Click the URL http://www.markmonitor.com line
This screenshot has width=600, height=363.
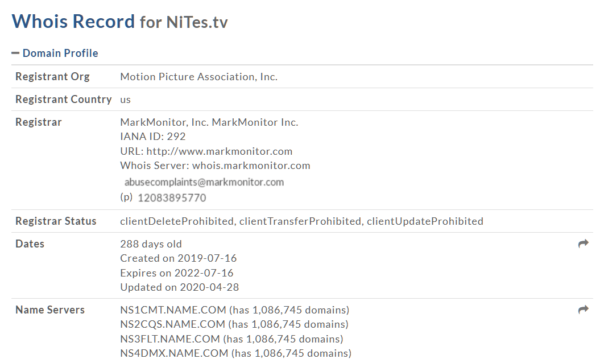(206, 151)
